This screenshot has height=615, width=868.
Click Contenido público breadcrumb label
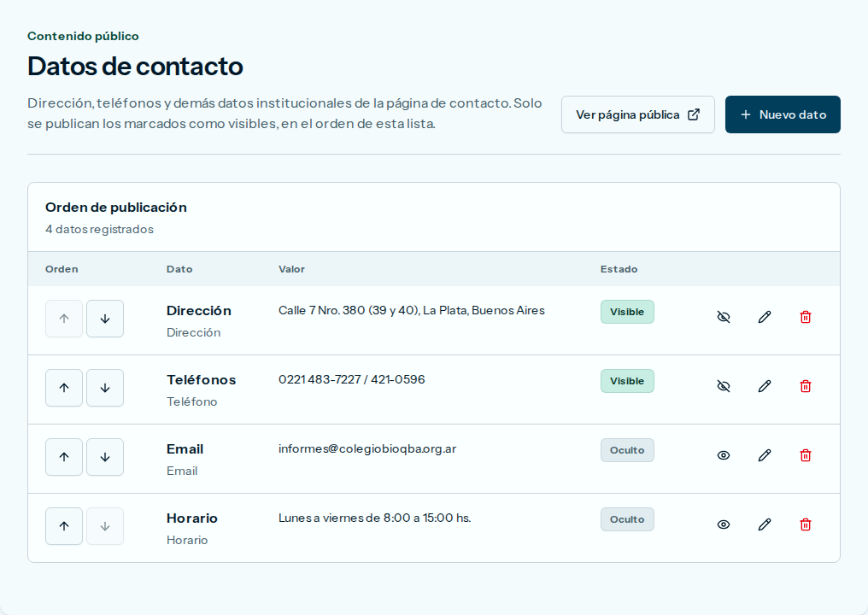coord(83,36)
